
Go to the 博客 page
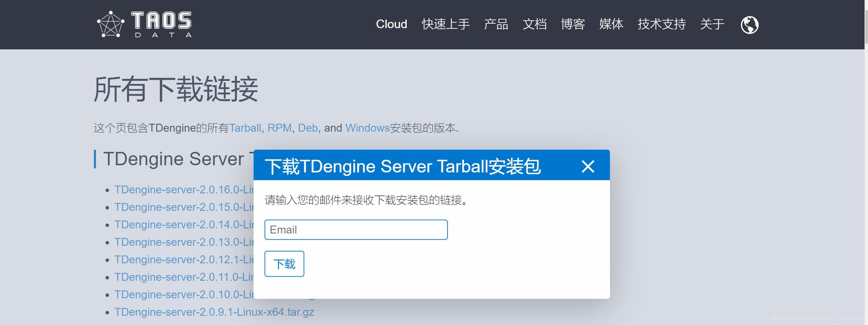click(x=573, y=24)
